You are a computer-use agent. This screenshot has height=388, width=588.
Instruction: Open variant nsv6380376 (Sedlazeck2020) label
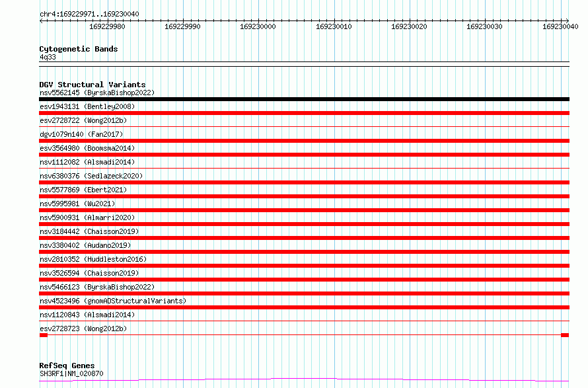91,176
